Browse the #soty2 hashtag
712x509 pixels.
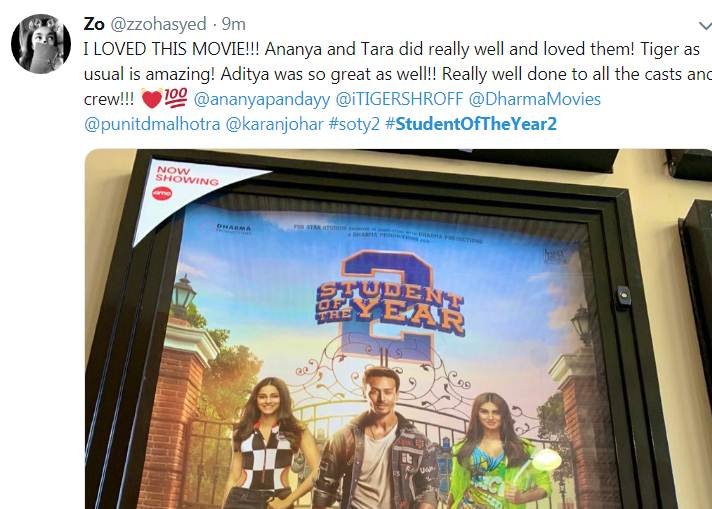[x=354, y=124]
